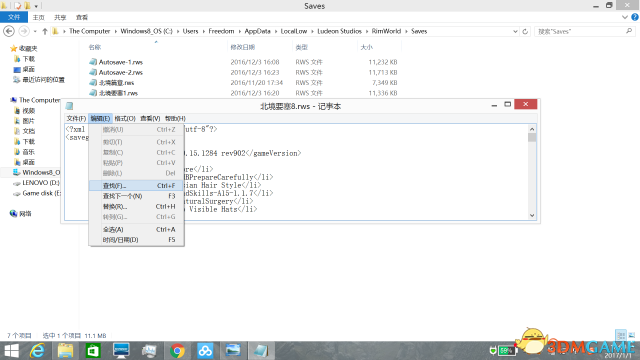Sort by 名称 column header
Screen dimensions: 640x360
point(95,47)
